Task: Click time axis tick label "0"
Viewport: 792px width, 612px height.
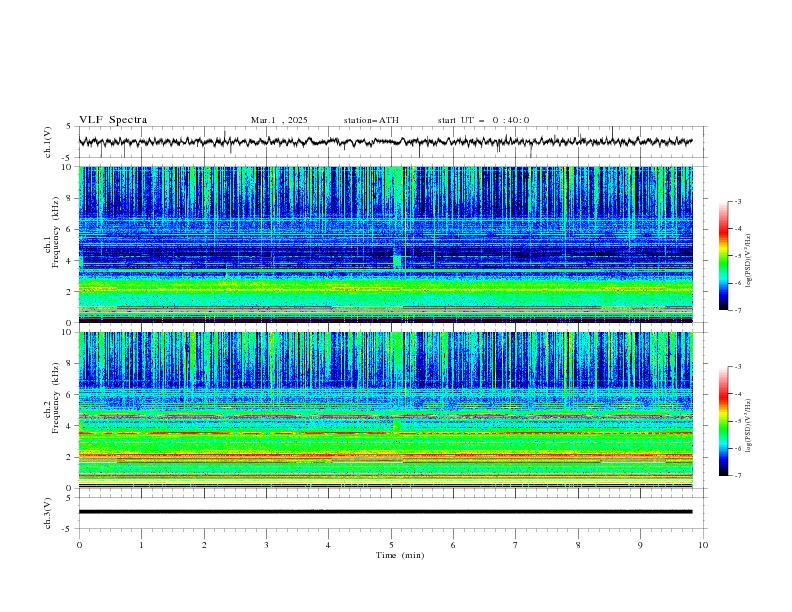Action: [x=79, y=545]
